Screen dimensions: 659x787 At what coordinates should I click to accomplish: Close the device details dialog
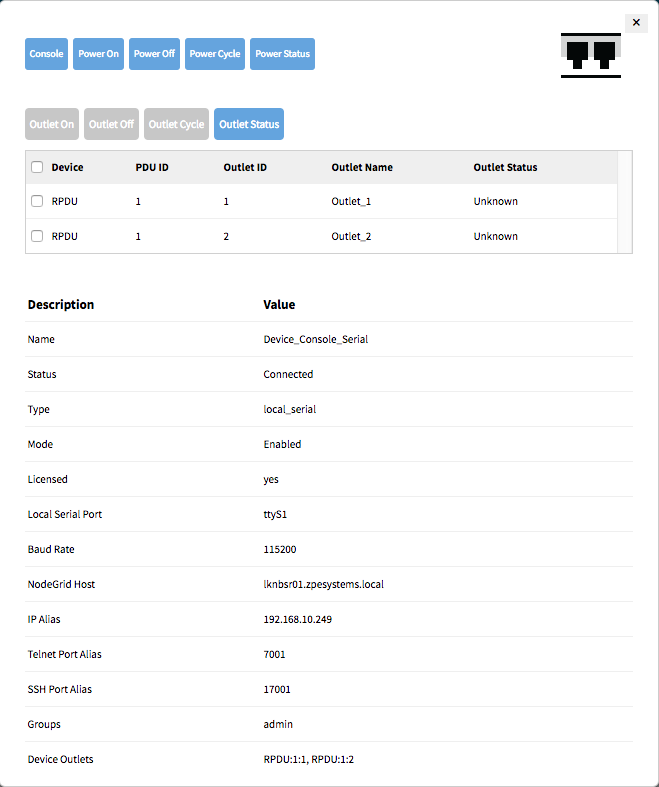coord(636,23)
